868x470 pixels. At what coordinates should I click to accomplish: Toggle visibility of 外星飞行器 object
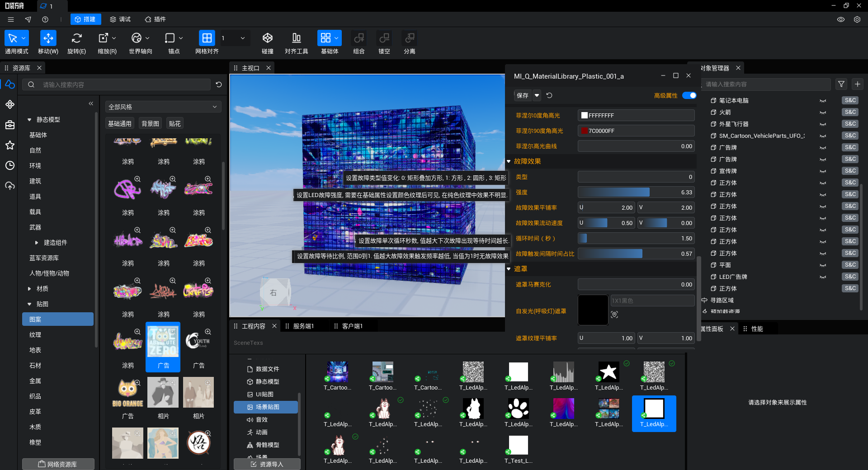tap(823, 124)
